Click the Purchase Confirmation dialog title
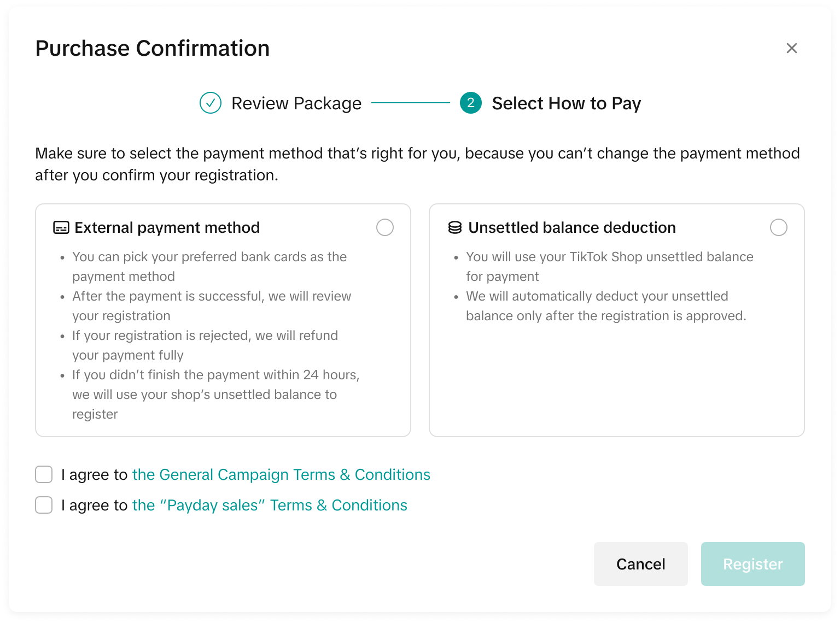 pyautogui.click(x=153, y=48)
